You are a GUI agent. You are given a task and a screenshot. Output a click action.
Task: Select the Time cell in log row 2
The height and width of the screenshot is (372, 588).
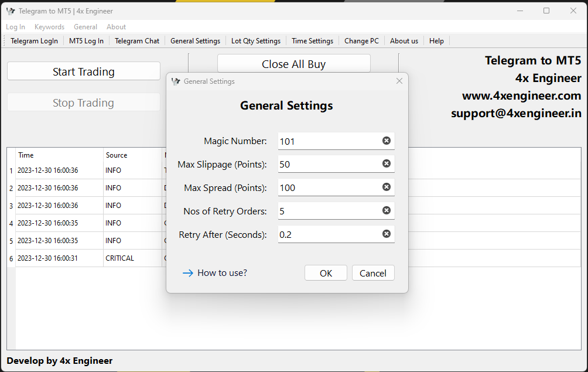click(x=59, y=188)
